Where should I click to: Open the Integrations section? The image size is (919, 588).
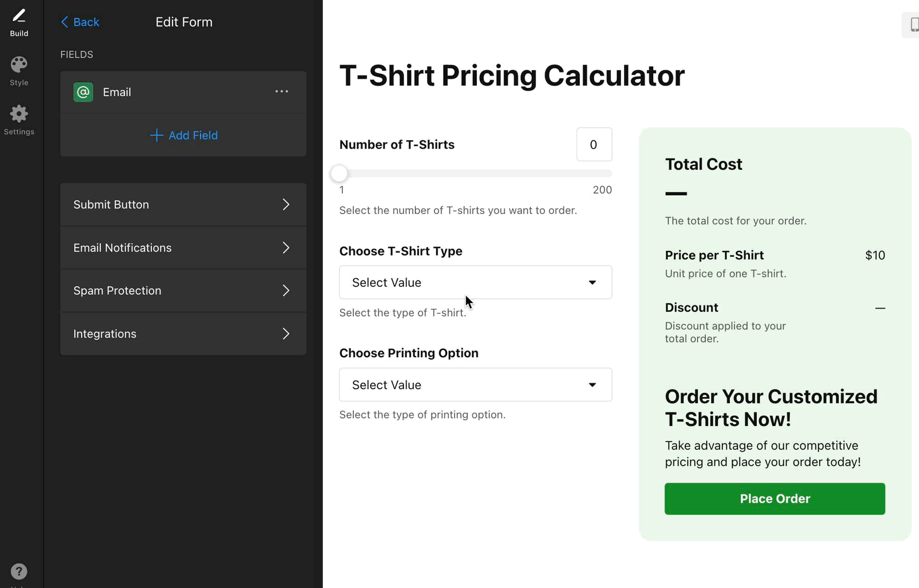click(183, 334)
